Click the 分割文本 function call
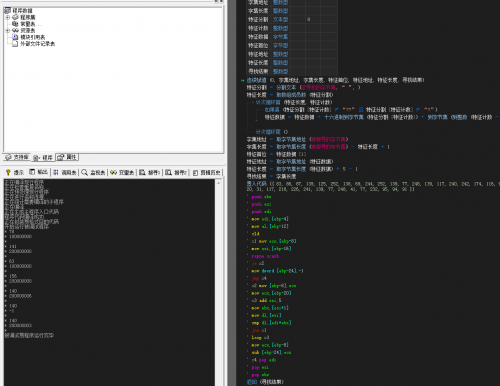Image resolution: width=500 pixels, height=386 pixels. click(x=286, y=87)
